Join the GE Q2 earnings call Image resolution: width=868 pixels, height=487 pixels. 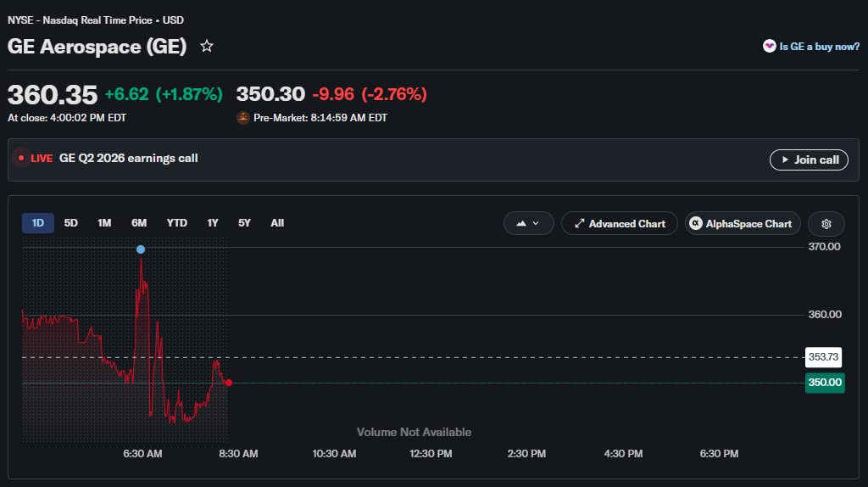pos(809,160)
